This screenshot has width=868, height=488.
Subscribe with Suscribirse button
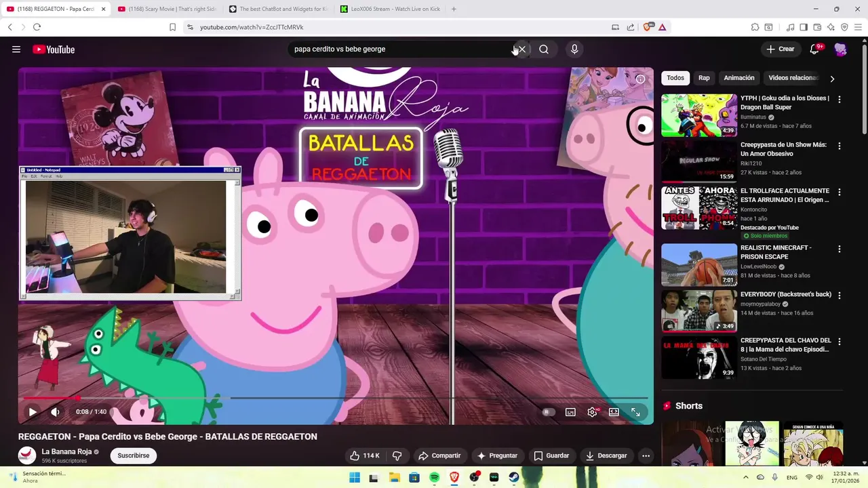(x=133, y=455)
